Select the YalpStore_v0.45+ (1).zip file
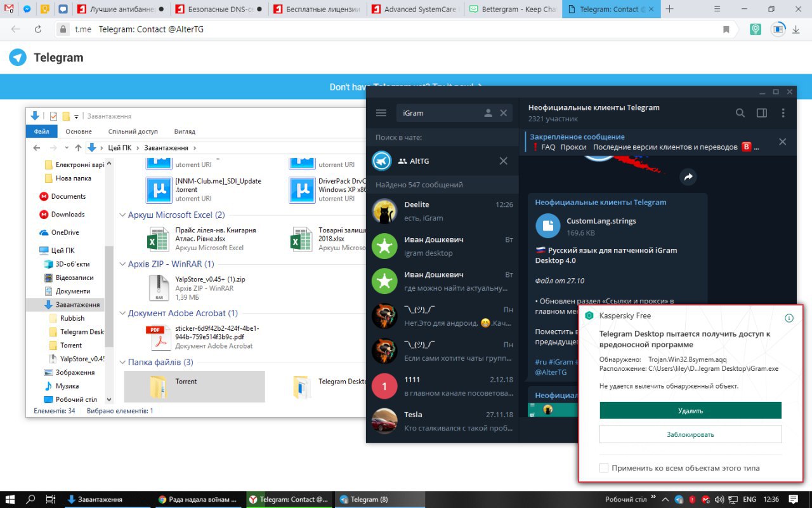Screen dimensions: 812x508 194,288
